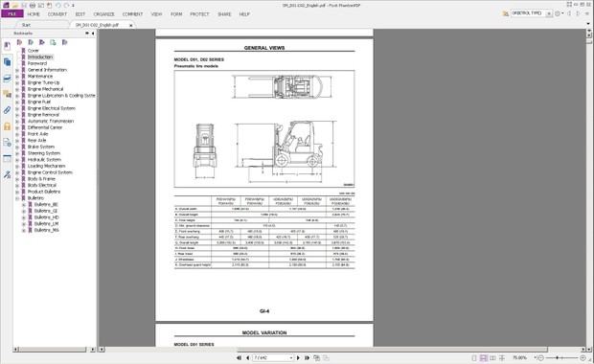The image size is (594, 364).
Task: Expand the Body Electrical bookmark
Action: 17,186
